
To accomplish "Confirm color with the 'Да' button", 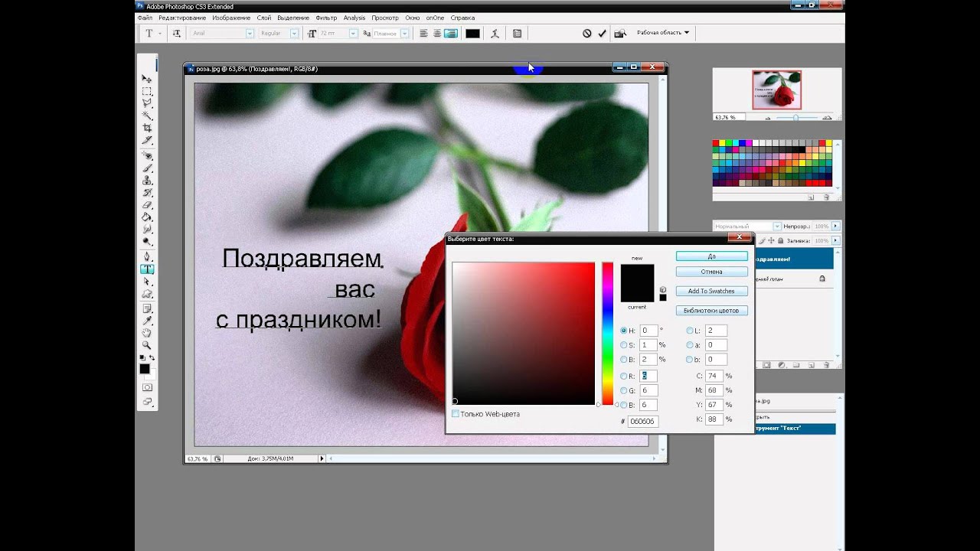I will pos(712,256).
